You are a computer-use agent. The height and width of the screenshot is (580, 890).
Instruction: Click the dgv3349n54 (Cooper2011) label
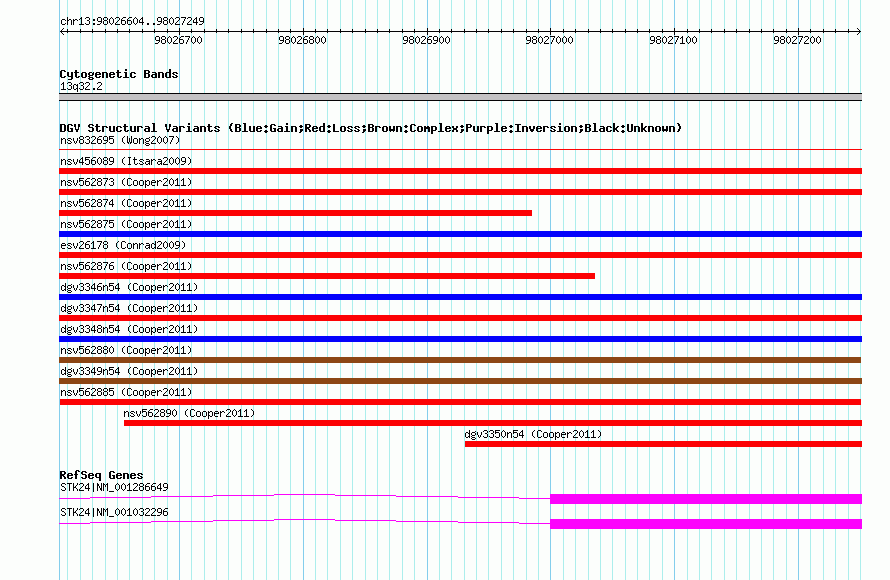129,371
